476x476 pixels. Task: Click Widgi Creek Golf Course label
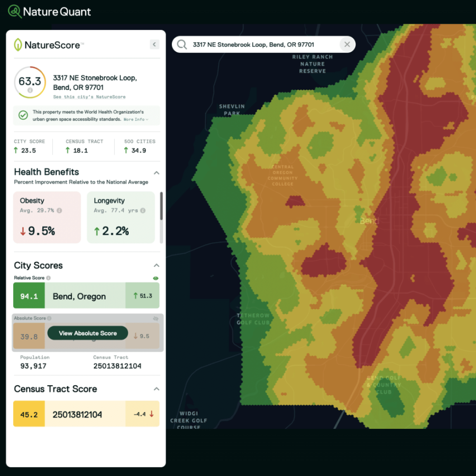point(188,421)
